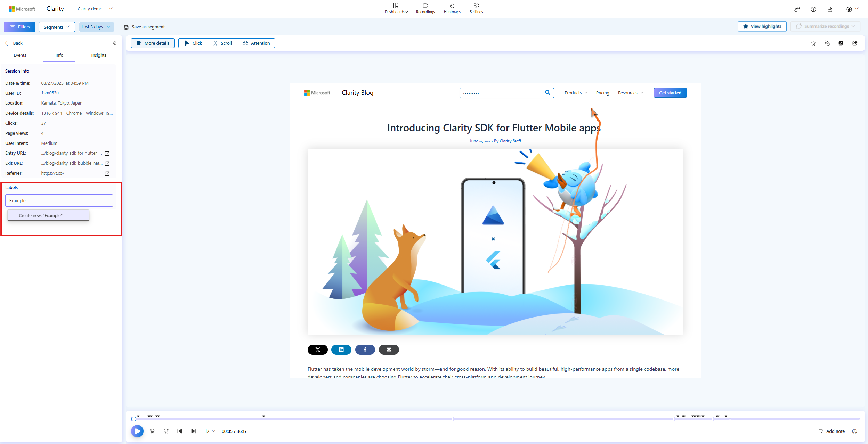Screen dimensions: 868x444
Task: View recording highlights
Action: pos(762,26)
